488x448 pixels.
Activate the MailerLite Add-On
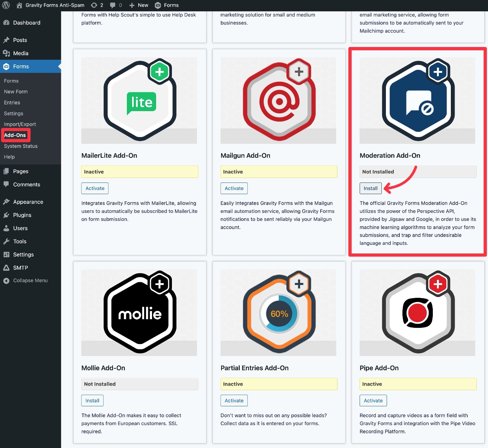(x=95, y=188)
